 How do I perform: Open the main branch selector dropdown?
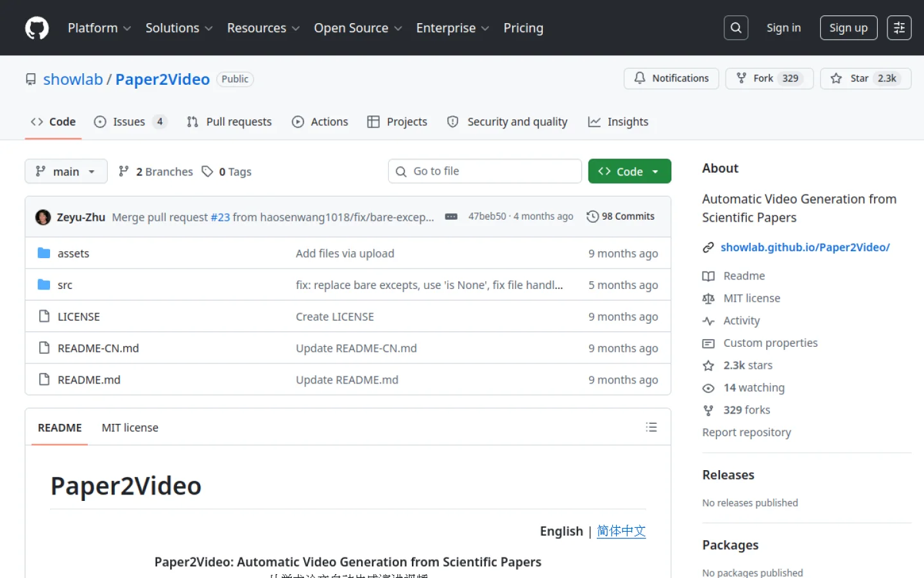(66, 171)
